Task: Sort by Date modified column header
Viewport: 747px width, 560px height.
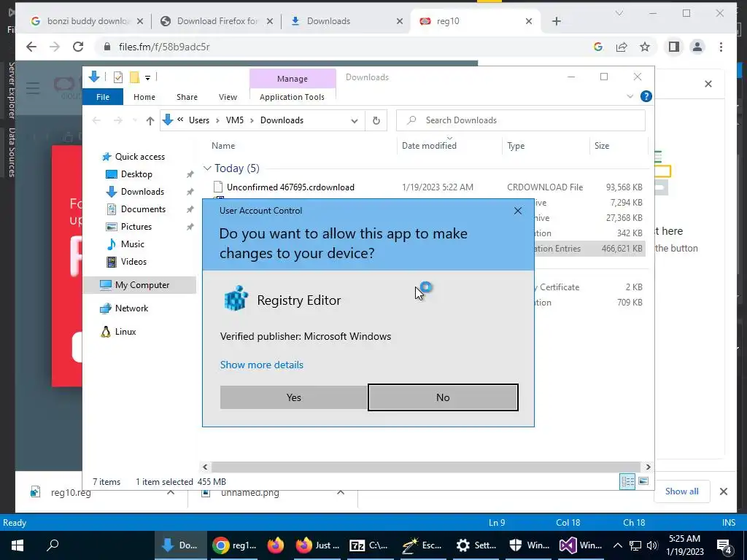Action: [429, 146]
